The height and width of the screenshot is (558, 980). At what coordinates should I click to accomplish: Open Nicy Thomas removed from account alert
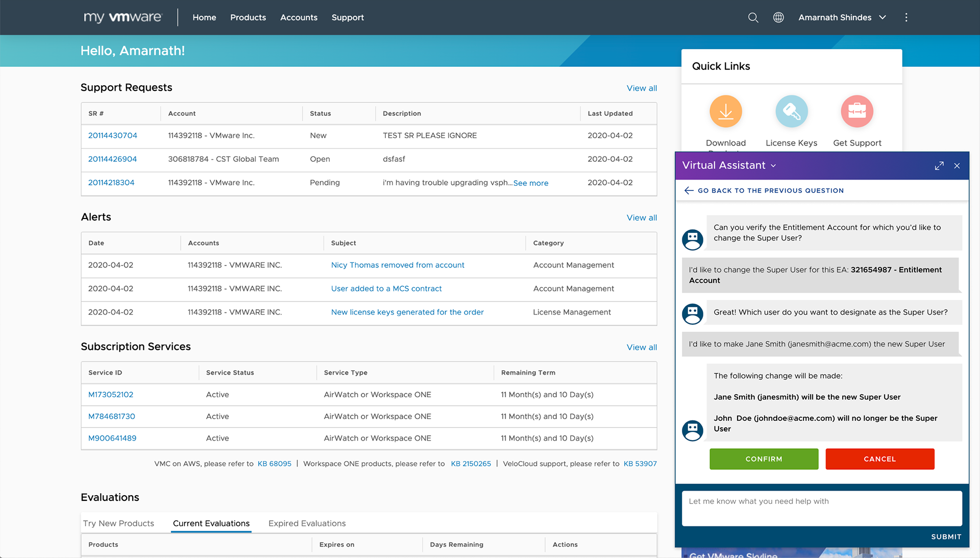398,265
